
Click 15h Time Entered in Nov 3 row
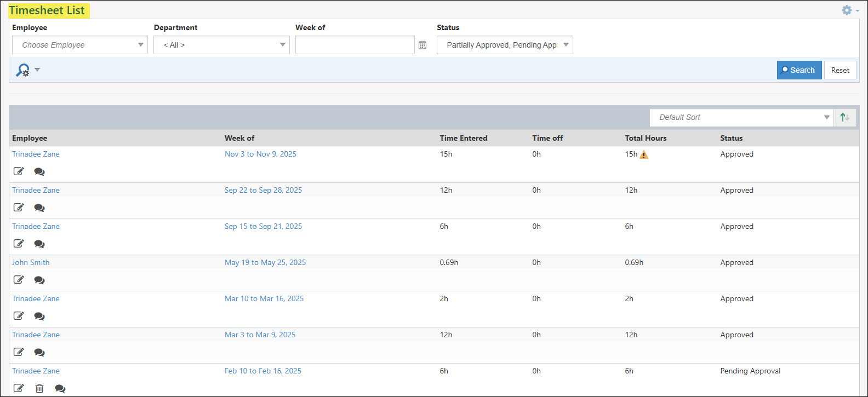[x=446, y=154]
